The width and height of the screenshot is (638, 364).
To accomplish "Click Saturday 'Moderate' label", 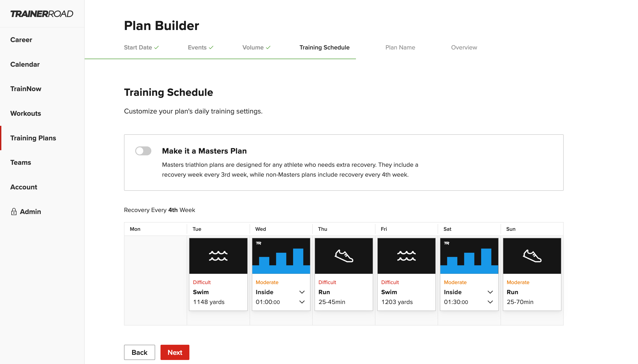I will pyautogui.click(x=455, y=282).
